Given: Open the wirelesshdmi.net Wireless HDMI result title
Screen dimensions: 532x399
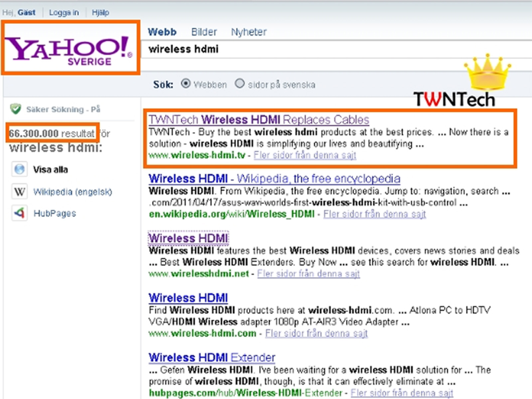Looking at the screenshot, I should [x=188, y=238].
